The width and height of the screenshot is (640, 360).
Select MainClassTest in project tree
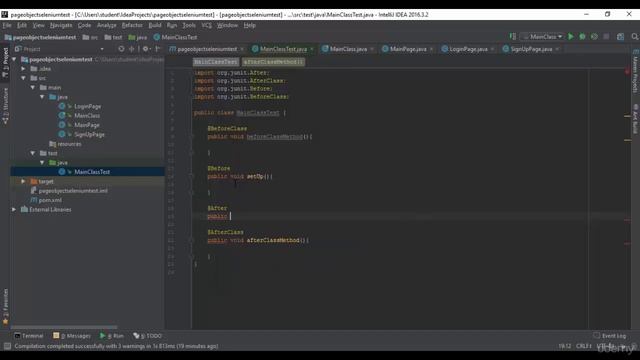[x=92, y=172]
